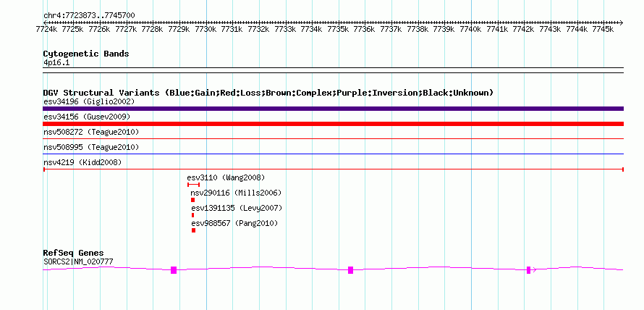Click the esv1391135 (Levy2007) label

tap(237, 208)
